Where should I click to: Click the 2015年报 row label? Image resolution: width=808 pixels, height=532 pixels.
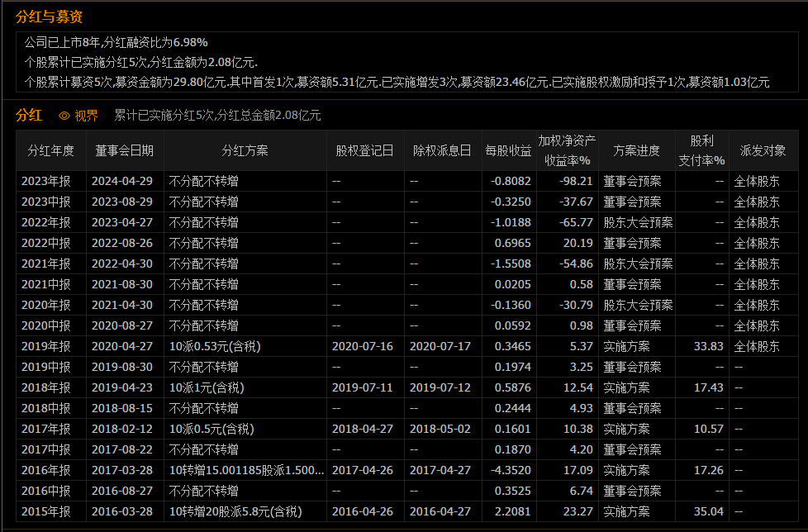[x=46, y=511]
